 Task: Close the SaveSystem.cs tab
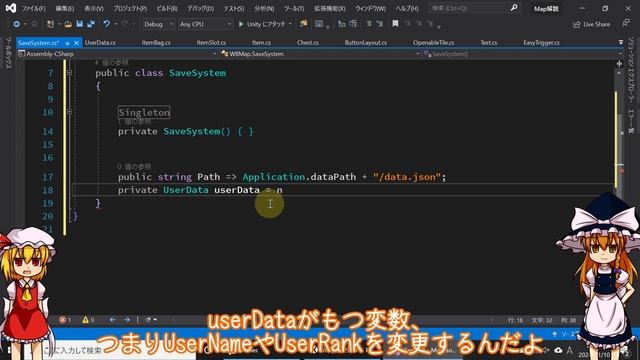76,42
